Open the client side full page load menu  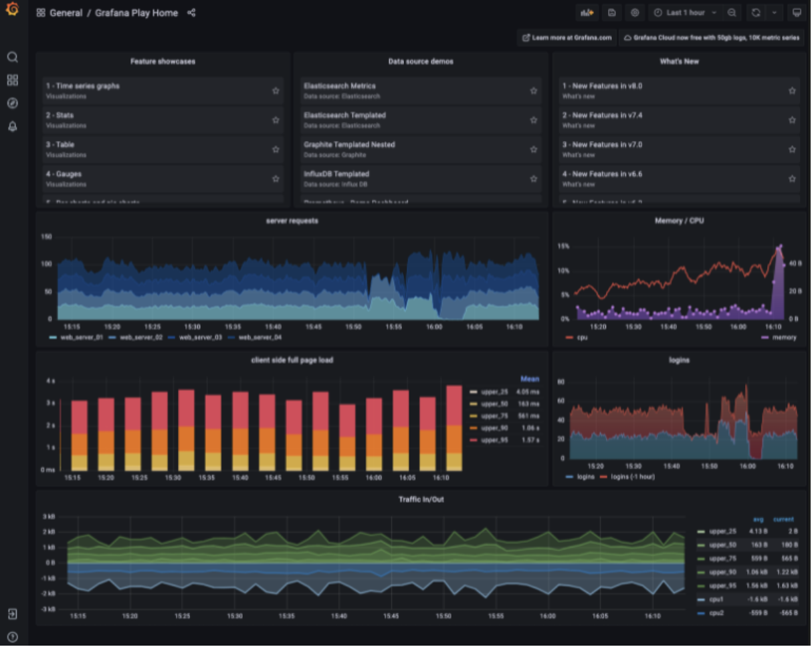[292, 360]
